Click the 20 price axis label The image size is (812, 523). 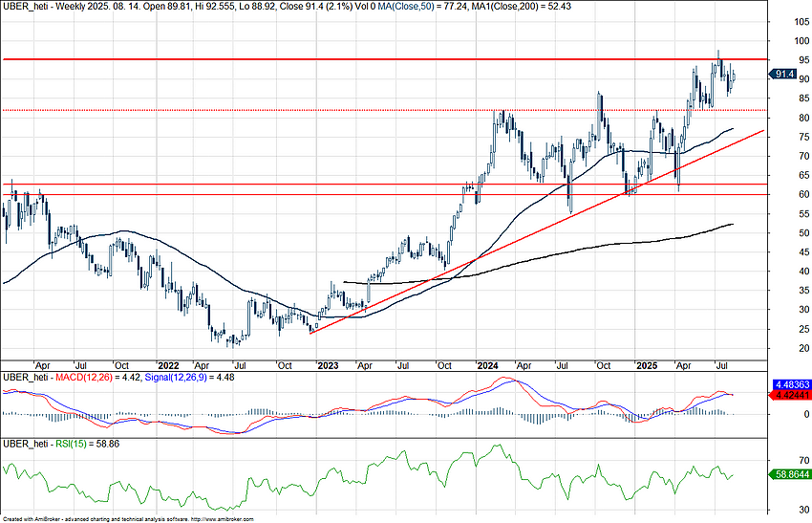[x=803, y=348]
